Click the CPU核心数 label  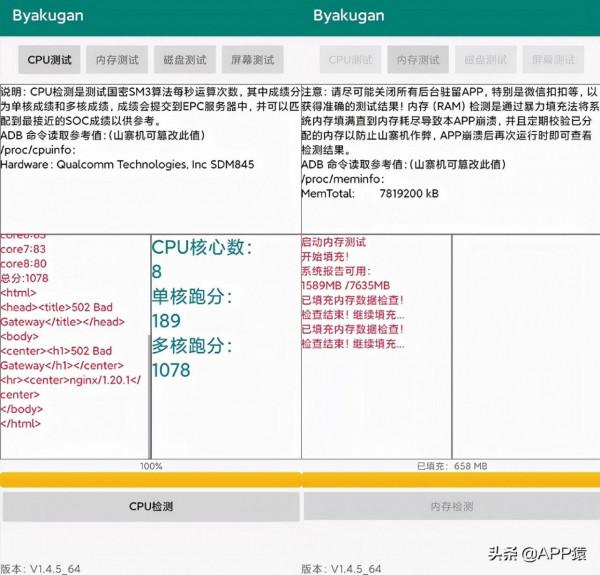[x=202, y=247]
